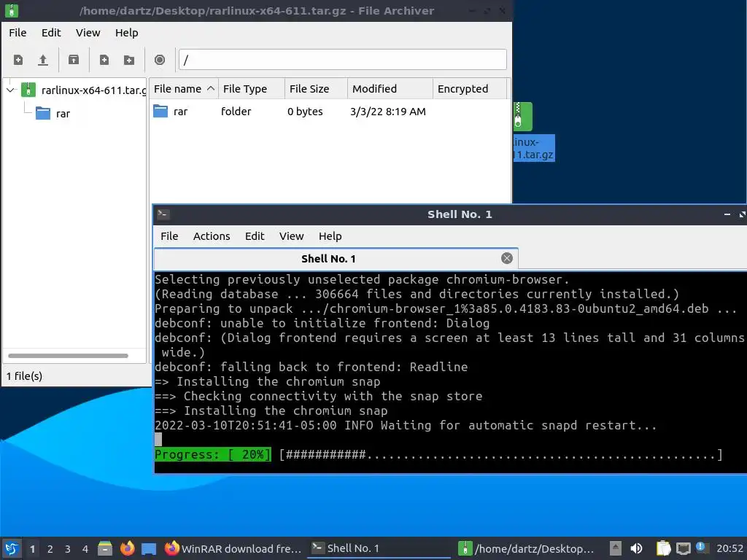Open View menu in File Archiver
747x560 pixels.
[88, 33]
